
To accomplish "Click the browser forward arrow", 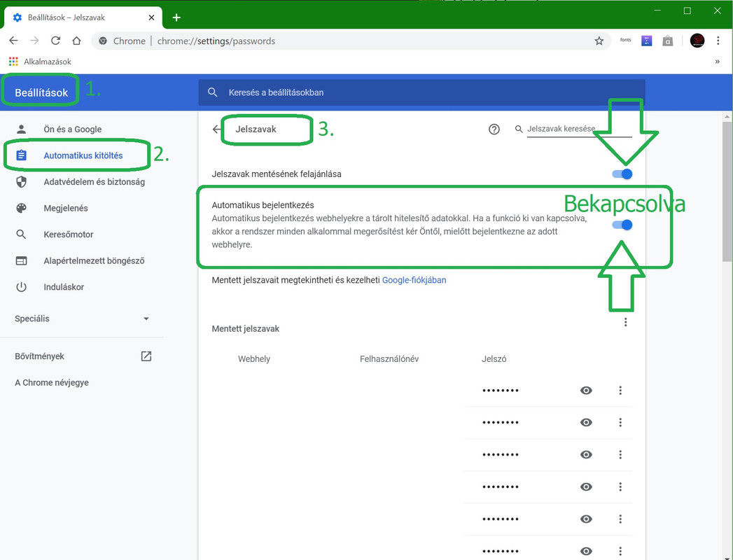I will point(34,41).
